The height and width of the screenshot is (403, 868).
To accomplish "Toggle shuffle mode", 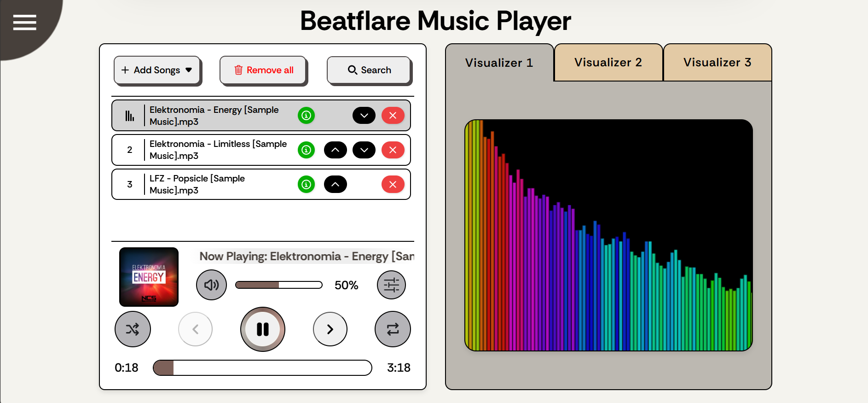I will coord(133,329).
